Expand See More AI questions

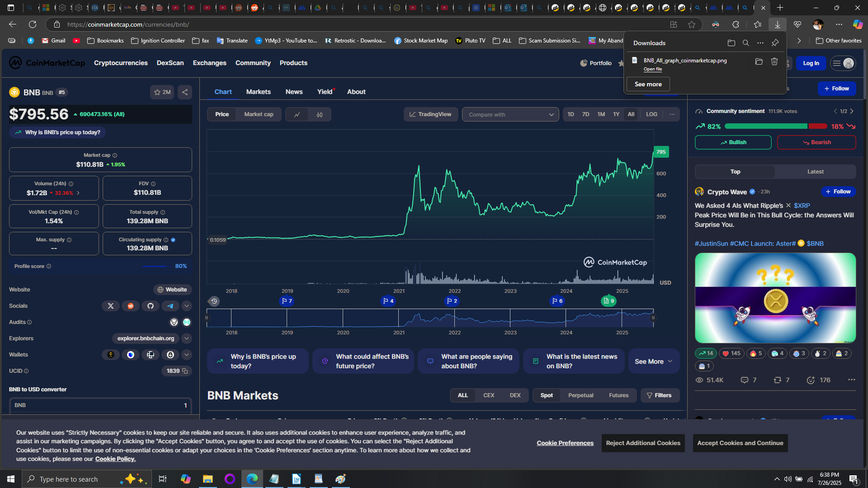coord(654,361)
